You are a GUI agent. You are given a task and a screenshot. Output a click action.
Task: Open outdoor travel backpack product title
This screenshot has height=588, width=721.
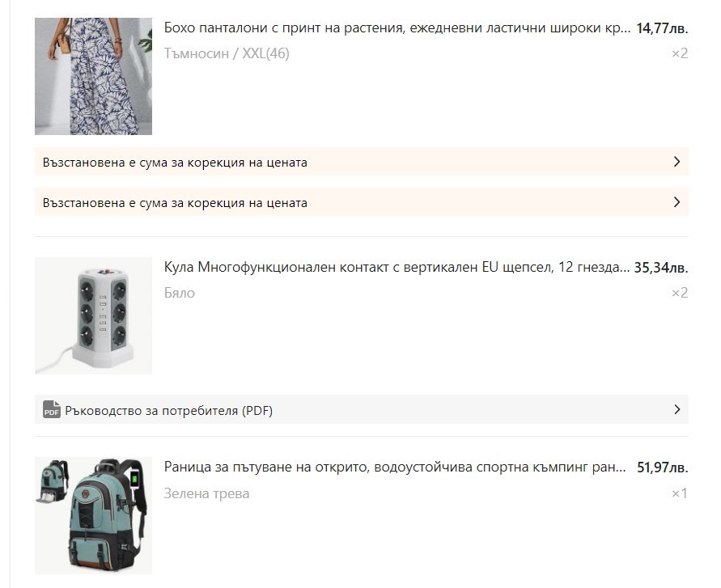coord(395,467)
